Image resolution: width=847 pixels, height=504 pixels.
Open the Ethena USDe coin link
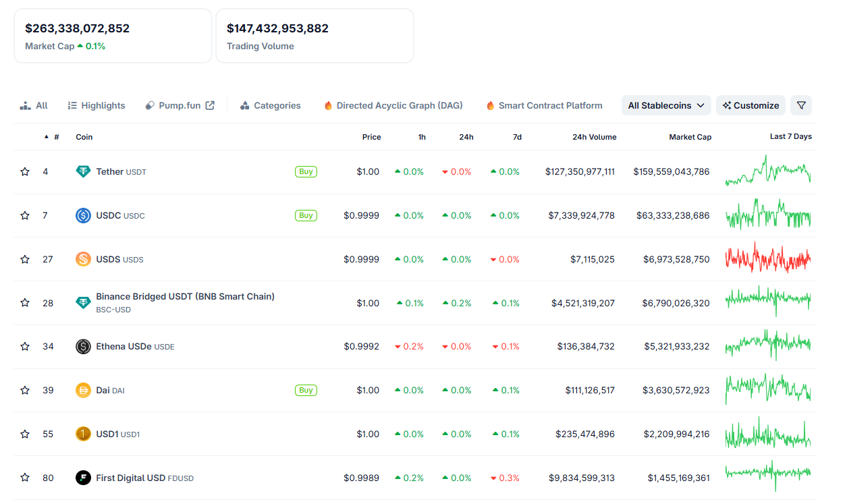(x=136, y=347)
